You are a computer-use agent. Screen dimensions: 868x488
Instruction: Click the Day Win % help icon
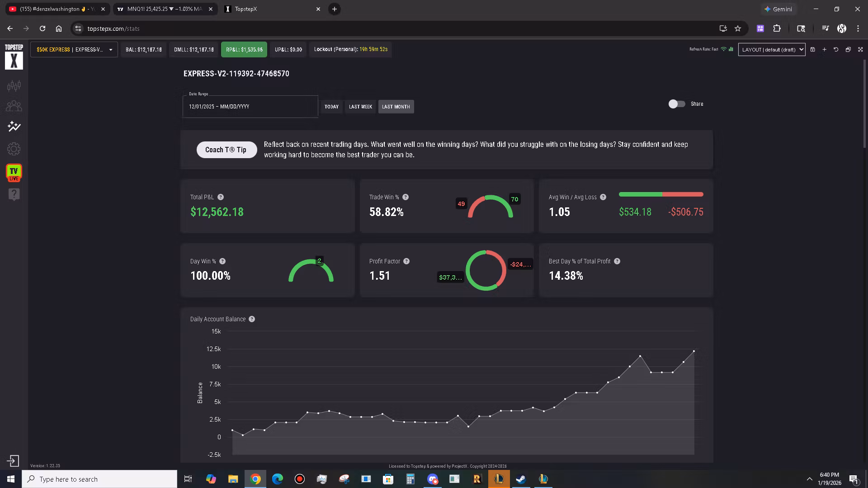(x=222, y=261)
